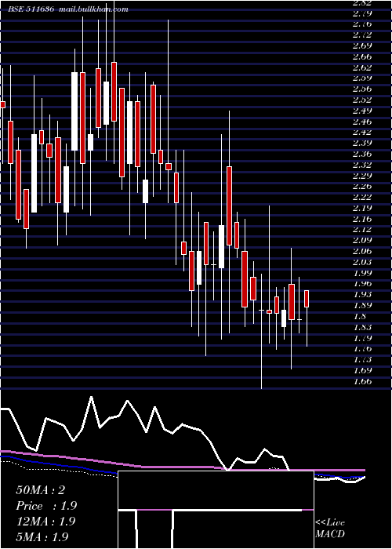This screenshot has width=392, height=549.
Task: Click the 1.83 price axis label
Action: [x=362, y=328]
